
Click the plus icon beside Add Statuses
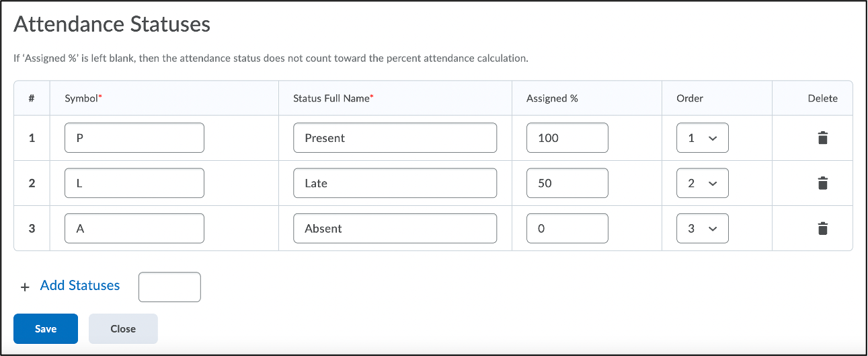coord(26,287)
